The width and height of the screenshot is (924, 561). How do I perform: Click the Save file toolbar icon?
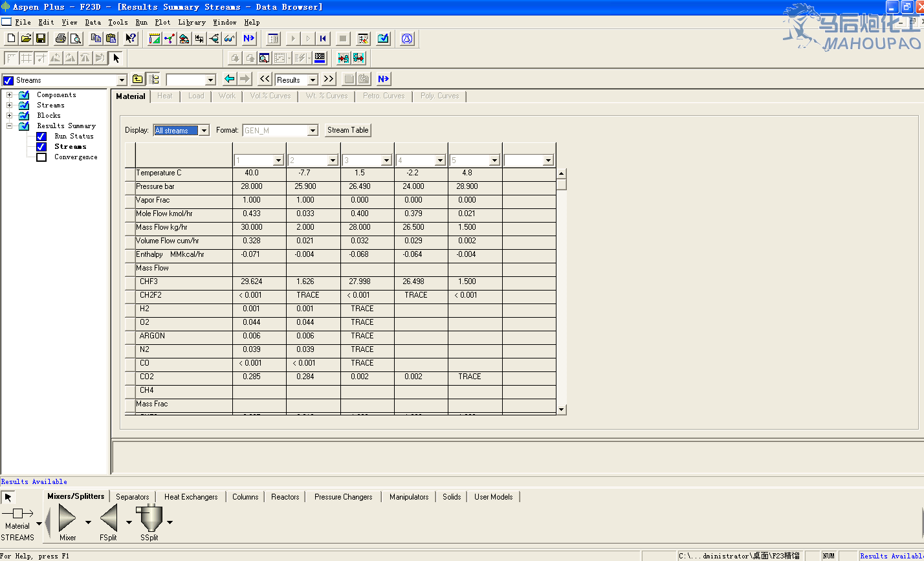pyautogui.click(x=41, y=39)
